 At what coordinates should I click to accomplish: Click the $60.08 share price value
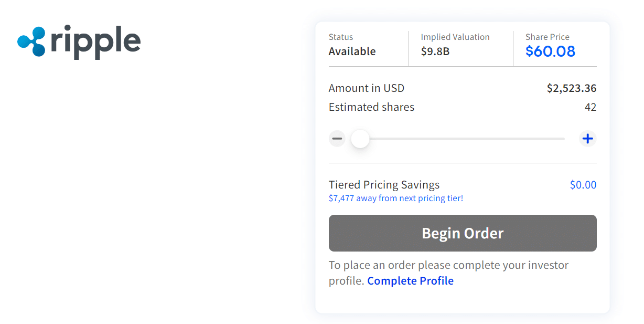[x=550, y=51]
